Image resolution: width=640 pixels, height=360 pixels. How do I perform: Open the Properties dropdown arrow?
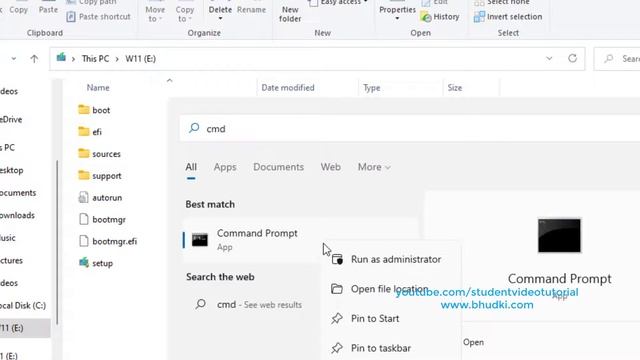tap(397, 19)
